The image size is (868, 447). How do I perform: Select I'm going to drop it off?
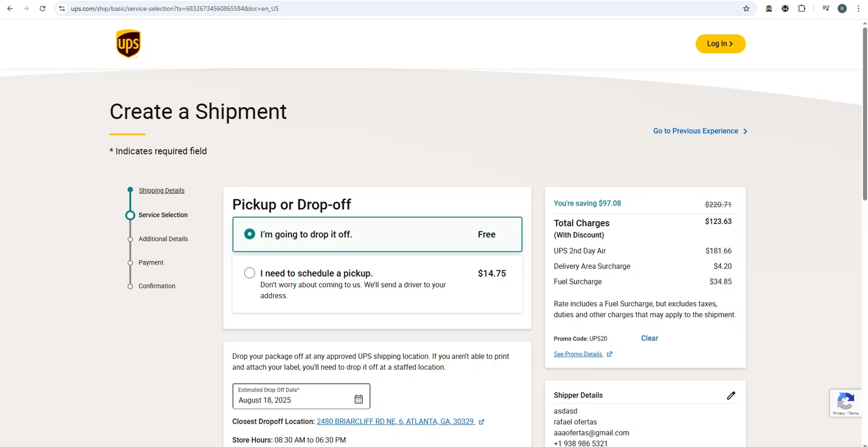click(249, 234)
